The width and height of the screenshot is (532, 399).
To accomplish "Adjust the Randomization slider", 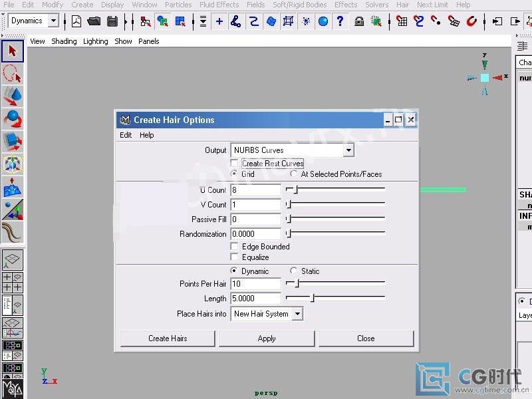I will [289, 233].
